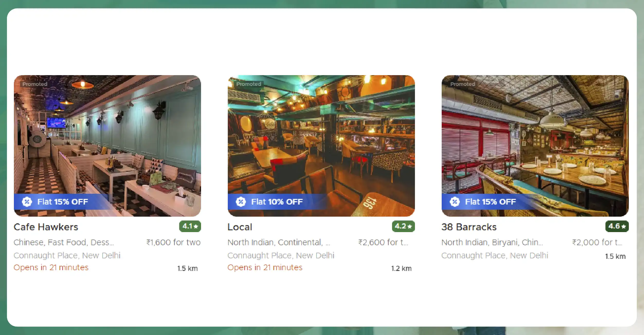The image size is (644, 335).
Task: Open the Local restaurant title
Action: pos(240,227)
